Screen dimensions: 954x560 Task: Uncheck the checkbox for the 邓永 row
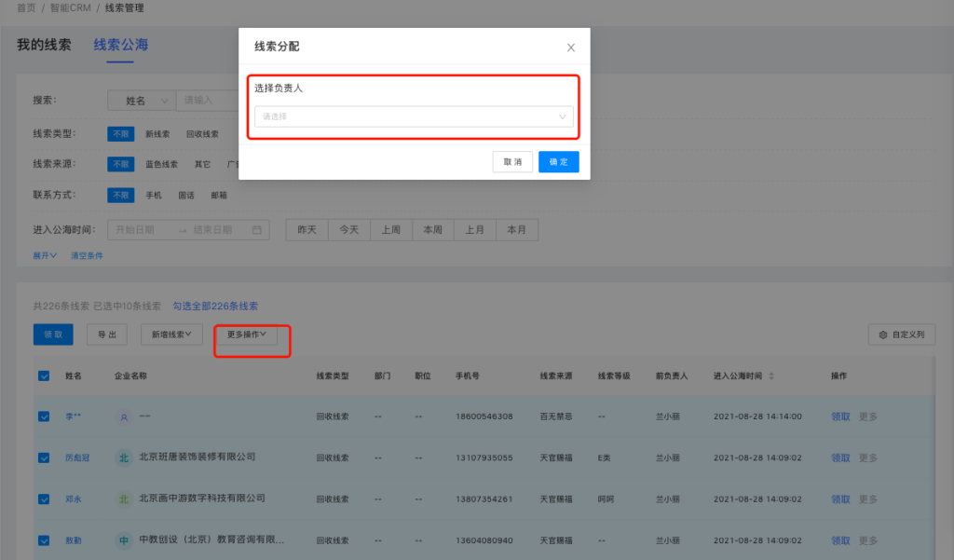[44, 499]
